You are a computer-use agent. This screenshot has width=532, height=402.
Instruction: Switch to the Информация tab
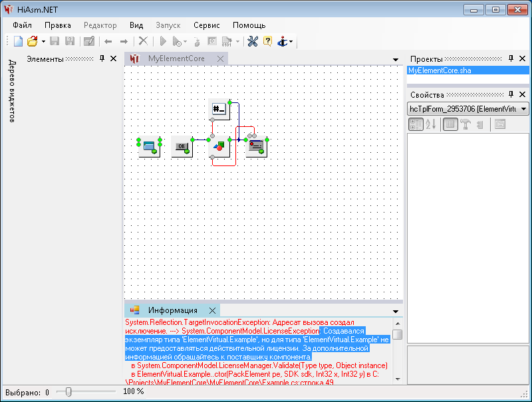pos(172,310)
